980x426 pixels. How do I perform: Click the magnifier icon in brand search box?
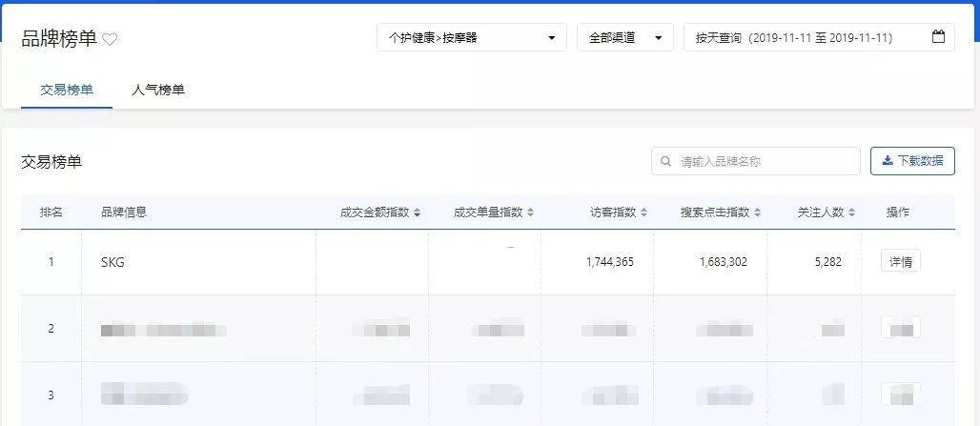[x=666, y=161]
